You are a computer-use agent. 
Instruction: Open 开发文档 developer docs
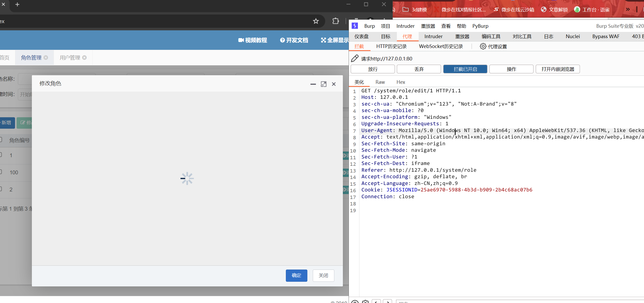pyautogui.click(x=294, y=40)
